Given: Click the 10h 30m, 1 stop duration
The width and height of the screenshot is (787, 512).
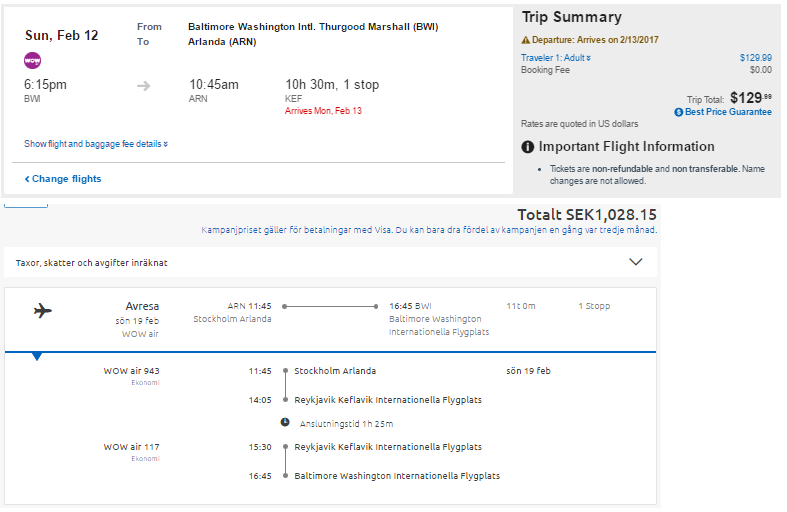Looking at the screenshot, I should click(x=332, y=84).
